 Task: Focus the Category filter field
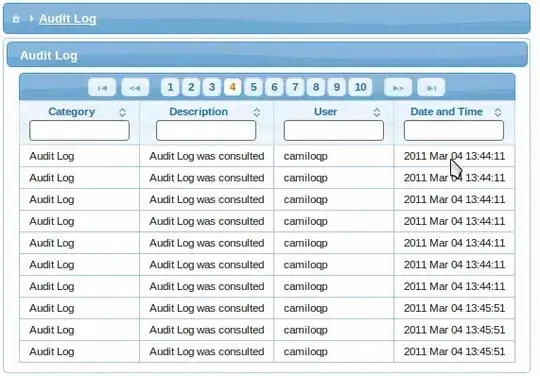click(x=80, y=130)
